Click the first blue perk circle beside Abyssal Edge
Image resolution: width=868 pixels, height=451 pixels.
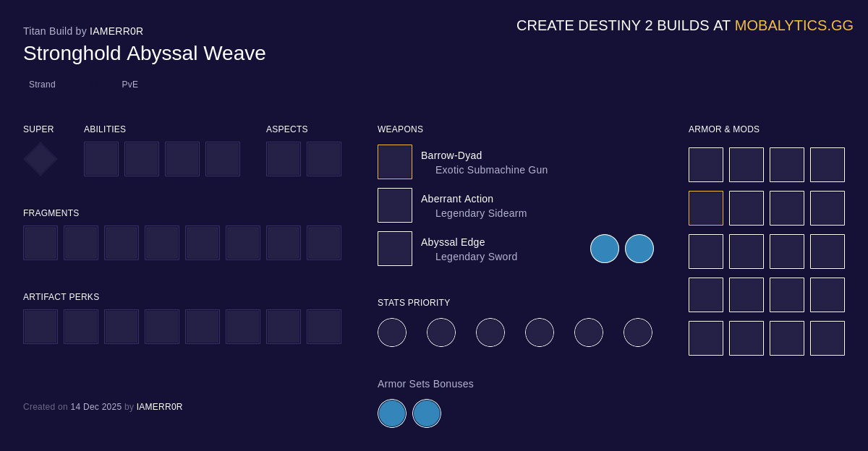pos(605,248)
